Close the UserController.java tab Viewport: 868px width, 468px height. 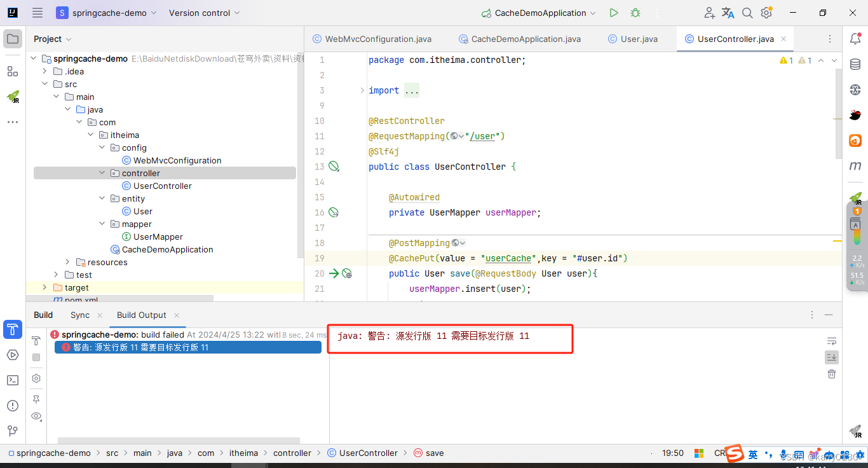tap(783, 39)
